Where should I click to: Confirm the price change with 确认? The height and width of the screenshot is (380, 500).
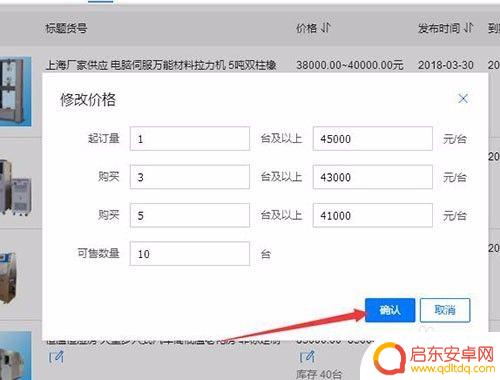click(x=390, y=310)
